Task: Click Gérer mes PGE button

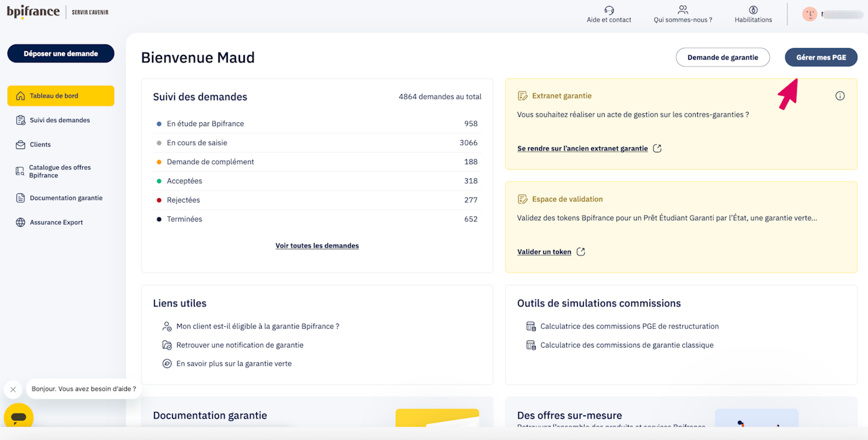Action: 821,58
